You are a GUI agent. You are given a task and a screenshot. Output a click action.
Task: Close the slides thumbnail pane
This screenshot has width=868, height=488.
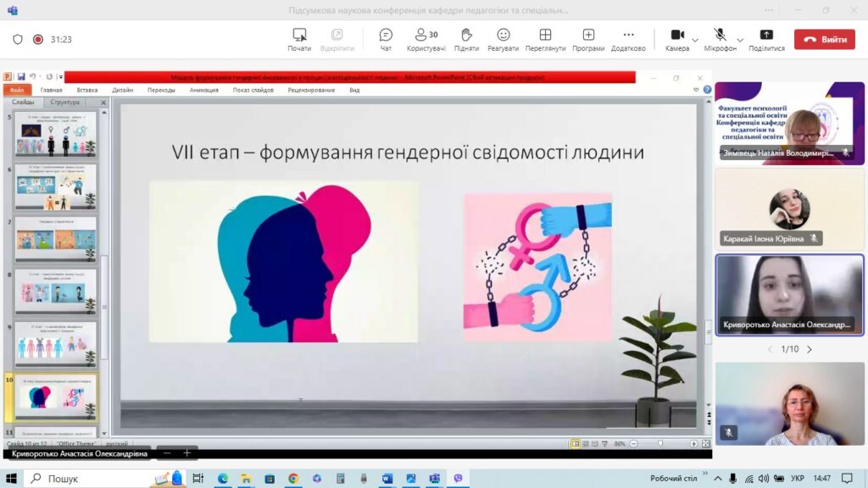click(x=103, y=103)
